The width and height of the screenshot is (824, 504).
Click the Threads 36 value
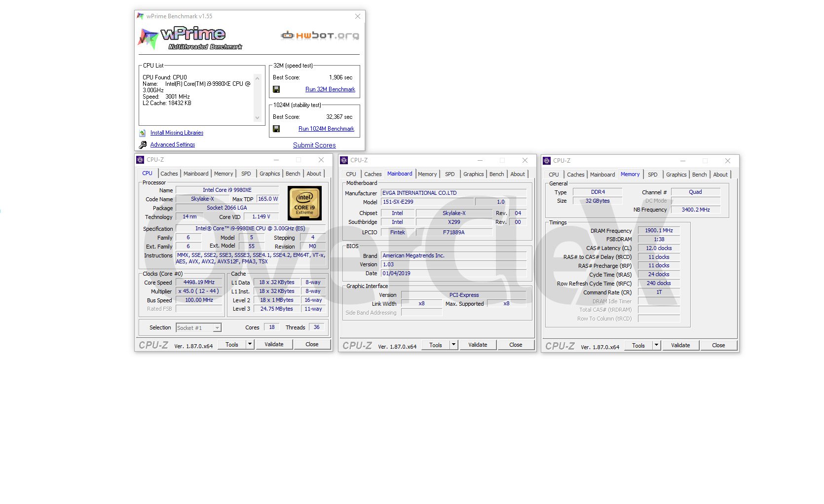[x=316, y=327]
